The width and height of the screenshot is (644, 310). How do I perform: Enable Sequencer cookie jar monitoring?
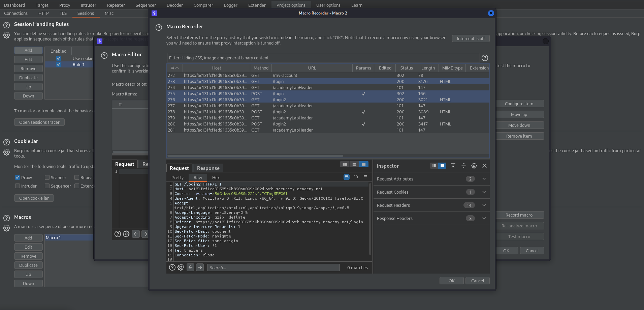(x=47, y=186)
